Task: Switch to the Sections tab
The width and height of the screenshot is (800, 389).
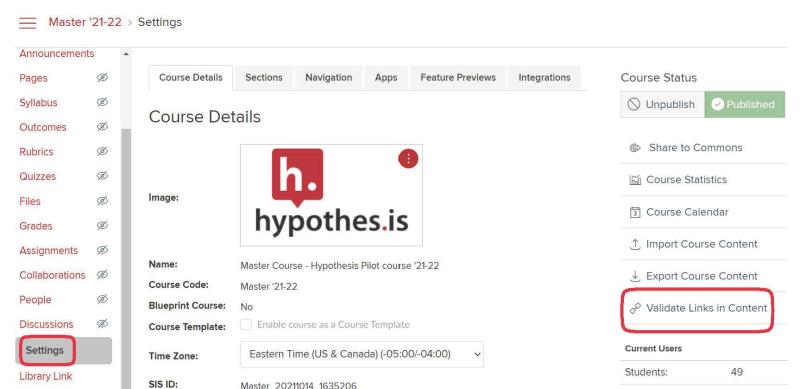Action: [x=264, y=78]
